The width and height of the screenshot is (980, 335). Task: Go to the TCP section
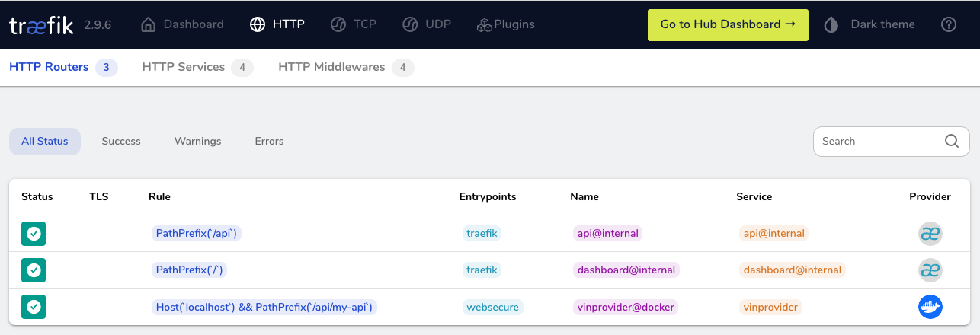point(354,24)
